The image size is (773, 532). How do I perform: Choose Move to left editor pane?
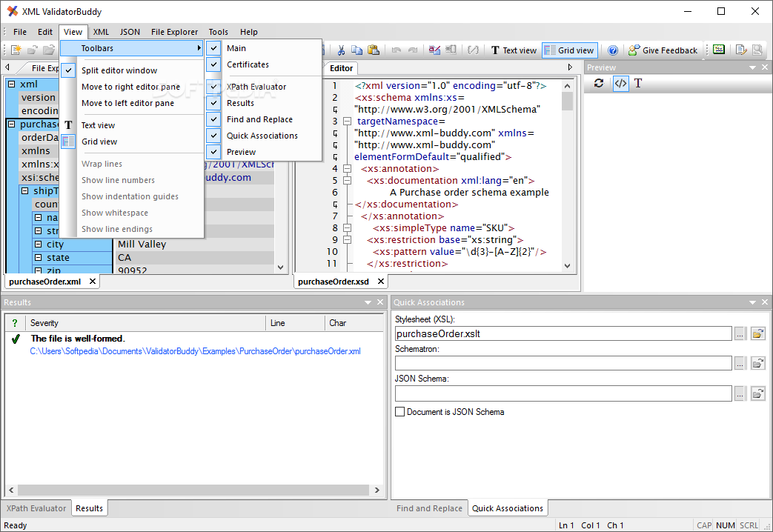coord(127,103)
